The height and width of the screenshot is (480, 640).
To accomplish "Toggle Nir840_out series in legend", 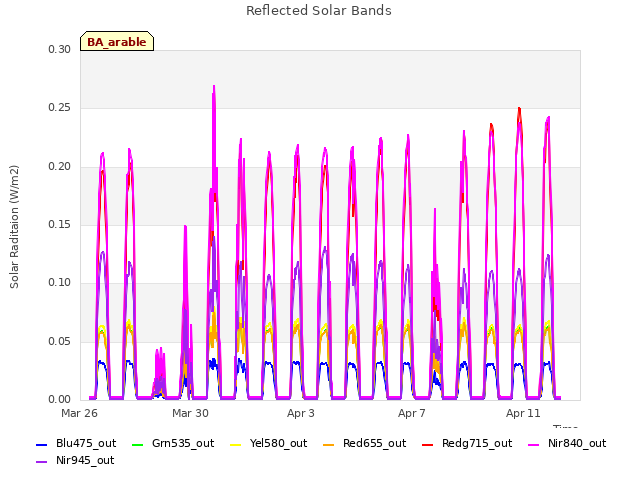I will (567, 444).
